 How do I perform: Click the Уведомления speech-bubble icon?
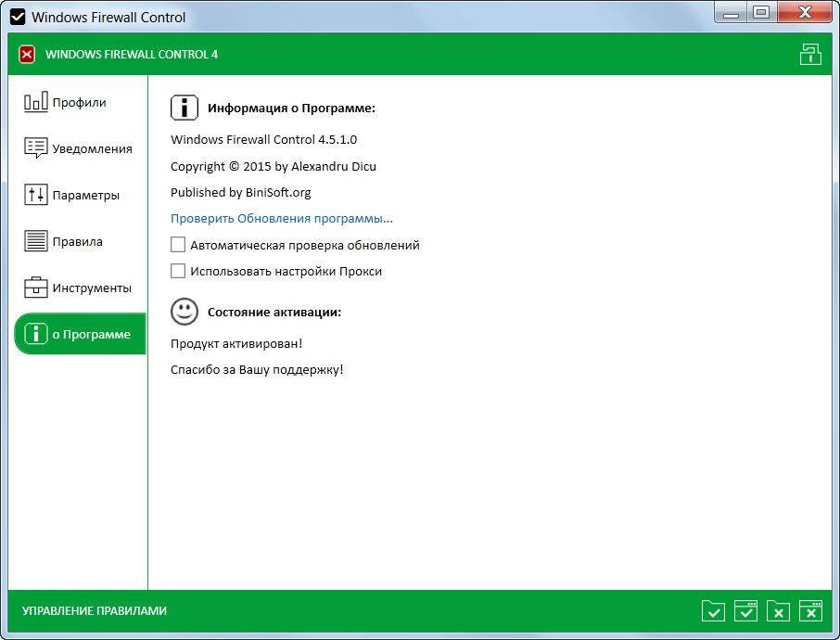click(x=36, y=147)
